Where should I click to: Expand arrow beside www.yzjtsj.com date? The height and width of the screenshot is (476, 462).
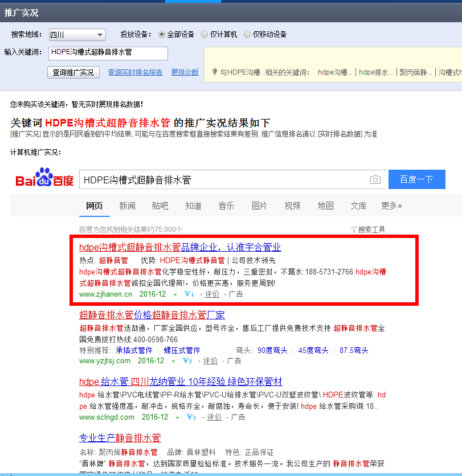[173, 361]
